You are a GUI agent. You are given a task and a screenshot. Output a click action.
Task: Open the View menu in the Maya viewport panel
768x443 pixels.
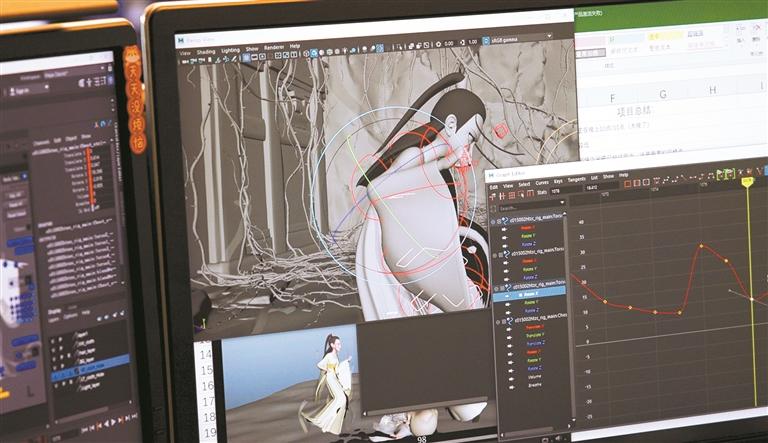[185, 53]
